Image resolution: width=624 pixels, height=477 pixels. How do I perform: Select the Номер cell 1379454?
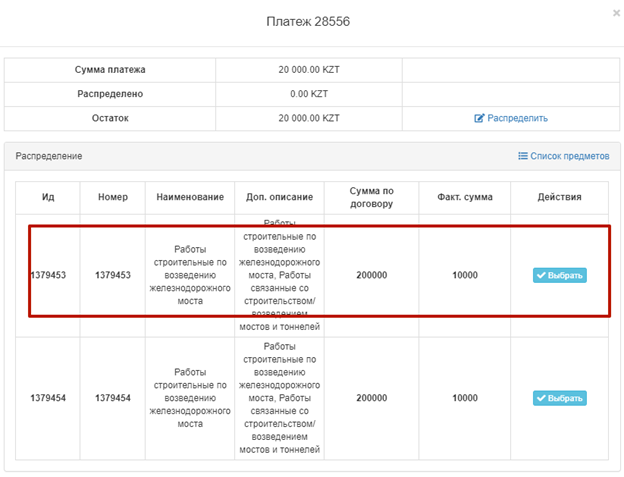(x=113, y=398)
